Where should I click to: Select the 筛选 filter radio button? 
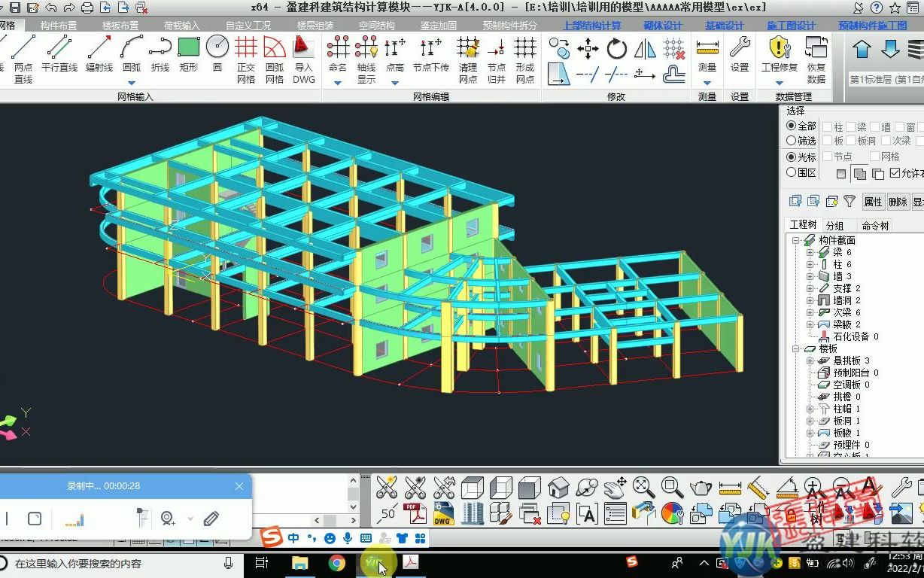click(x=792, y=140)
